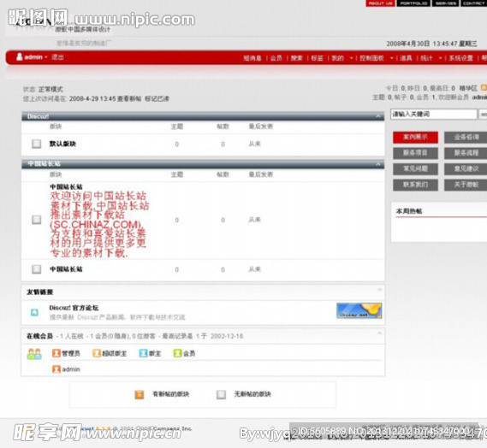Open the admin user dropdown arrow

point(46,57)
